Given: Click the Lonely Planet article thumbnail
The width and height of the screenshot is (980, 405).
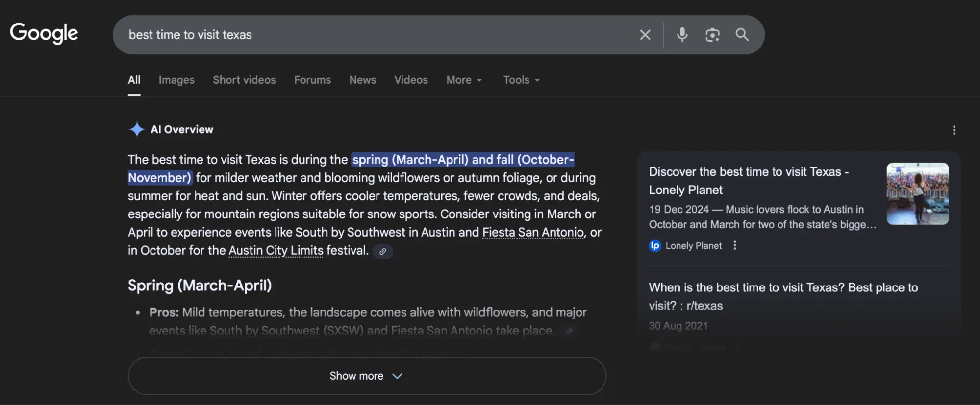Looking at the screenshot, I should [x=917, y=193].
